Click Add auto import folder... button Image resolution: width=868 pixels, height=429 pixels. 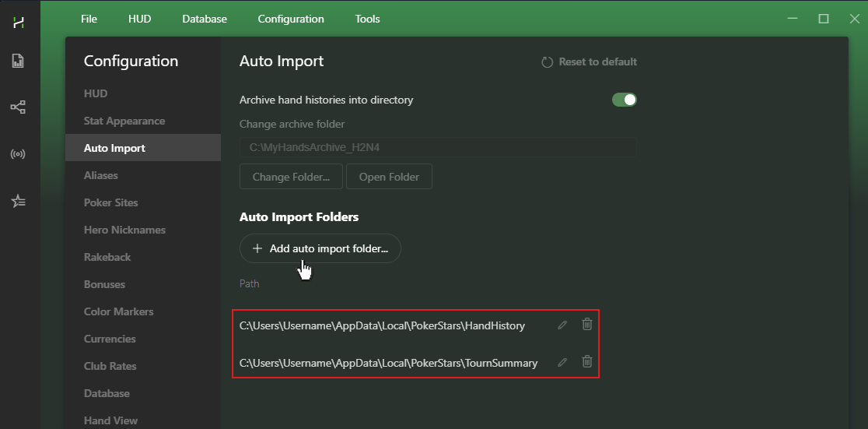(320, 249)
